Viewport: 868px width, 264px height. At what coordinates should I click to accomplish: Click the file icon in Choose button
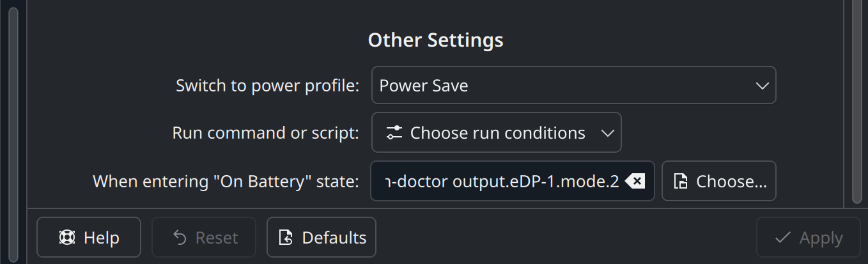pos(681,182)
